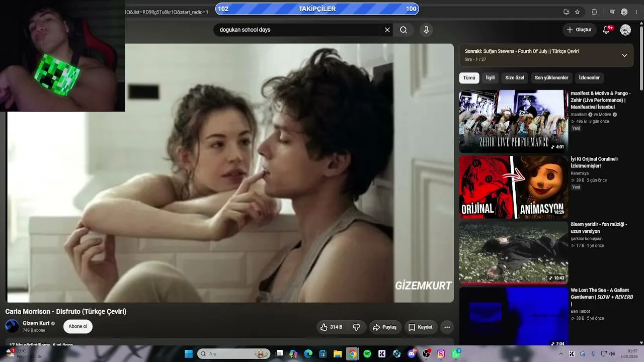Open the Chrome profile avatar
The image size is (644, 362).
click(x=624, y=12)
